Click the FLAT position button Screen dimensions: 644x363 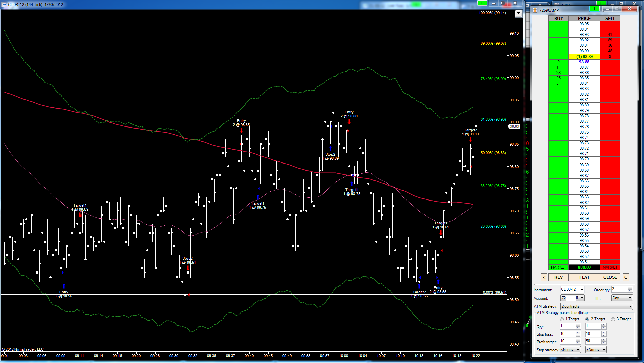pos(584,277)
